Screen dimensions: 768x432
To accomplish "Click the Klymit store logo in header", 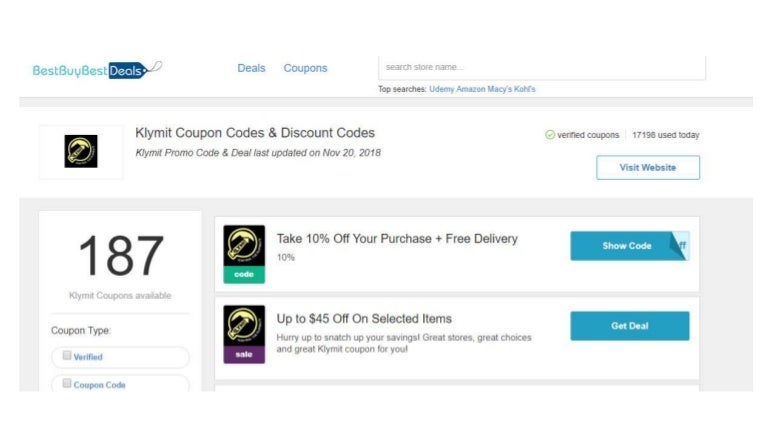I will [81, 152].
